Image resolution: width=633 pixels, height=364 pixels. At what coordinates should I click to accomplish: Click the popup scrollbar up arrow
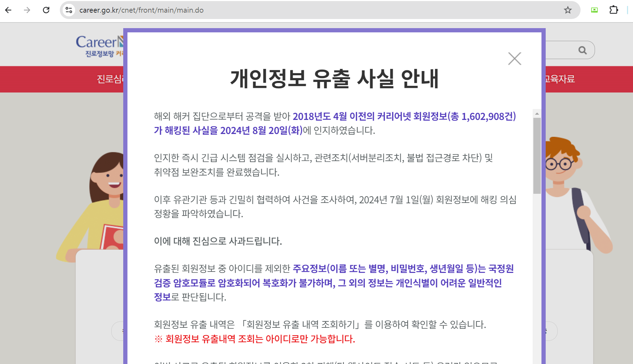point(537,114)
